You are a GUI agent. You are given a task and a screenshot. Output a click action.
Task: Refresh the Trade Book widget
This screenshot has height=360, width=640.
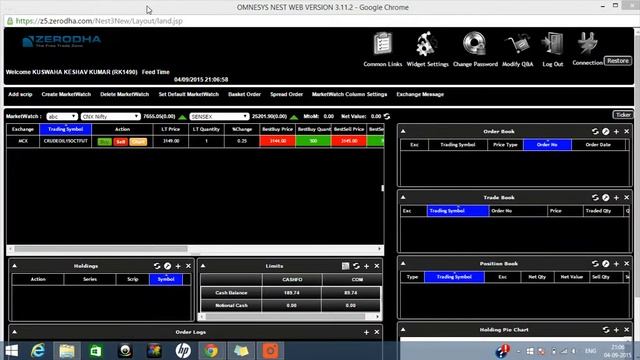(x=595, y=198)
